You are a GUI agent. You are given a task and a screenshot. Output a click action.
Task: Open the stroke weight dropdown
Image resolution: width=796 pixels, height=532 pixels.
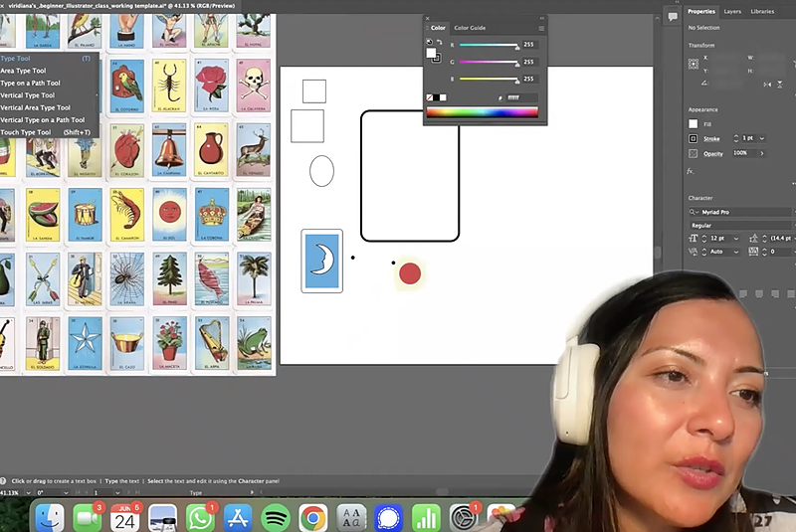click(761, 138)
